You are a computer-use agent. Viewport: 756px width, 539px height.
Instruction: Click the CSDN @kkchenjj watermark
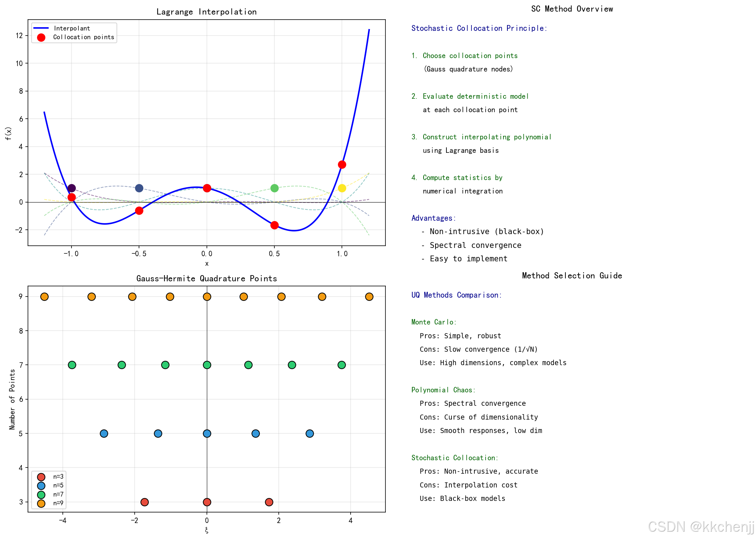point(700,527)
